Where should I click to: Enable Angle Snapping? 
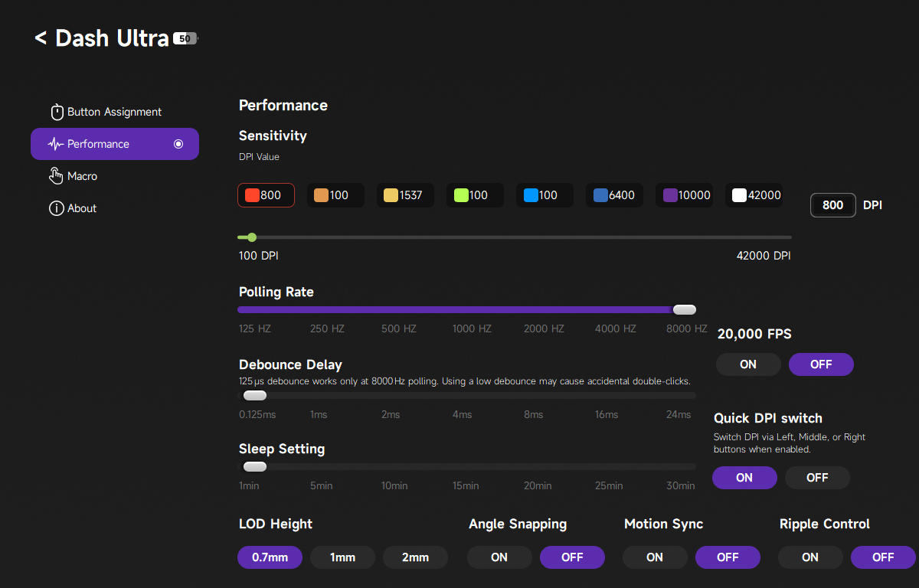pos(499,557)
